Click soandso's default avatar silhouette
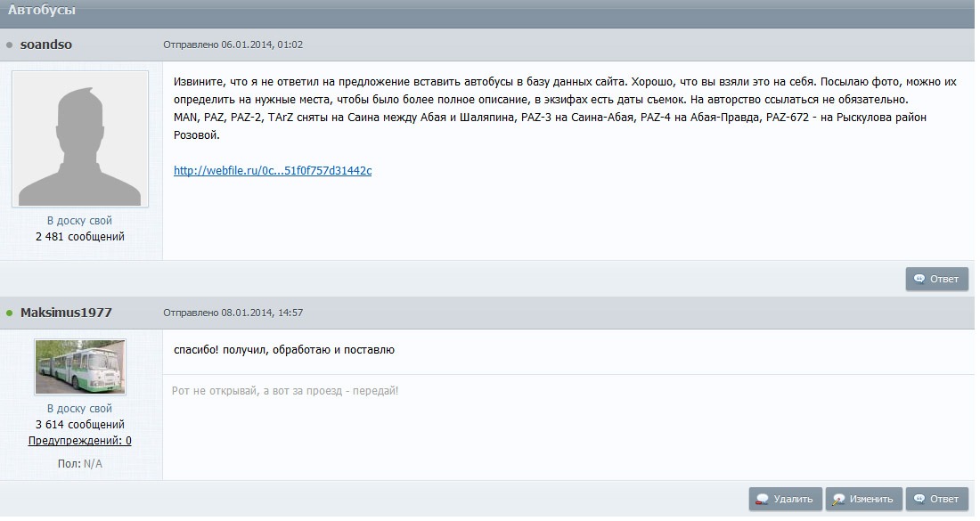The width and height of the screenshot is (980, 521). tap(80, 139)
